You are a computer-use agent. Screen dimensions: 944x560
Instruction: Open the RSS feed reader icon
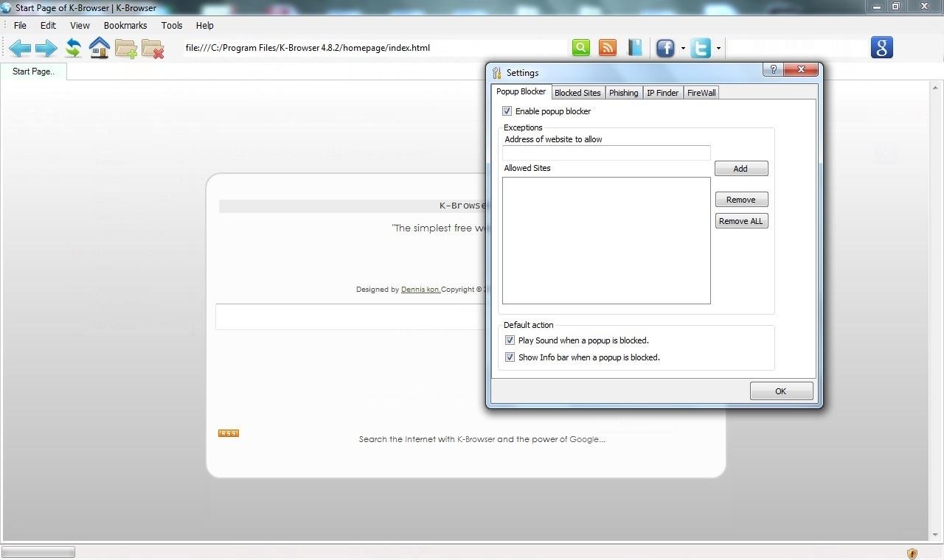(x=607, y=47)
